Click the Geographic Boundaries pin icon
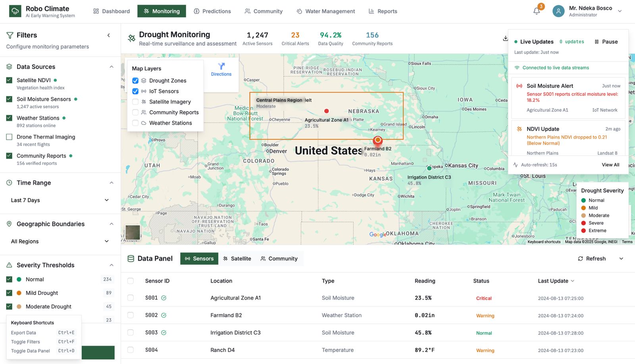This screenshot has height=364, width=635. coord(9,224)
